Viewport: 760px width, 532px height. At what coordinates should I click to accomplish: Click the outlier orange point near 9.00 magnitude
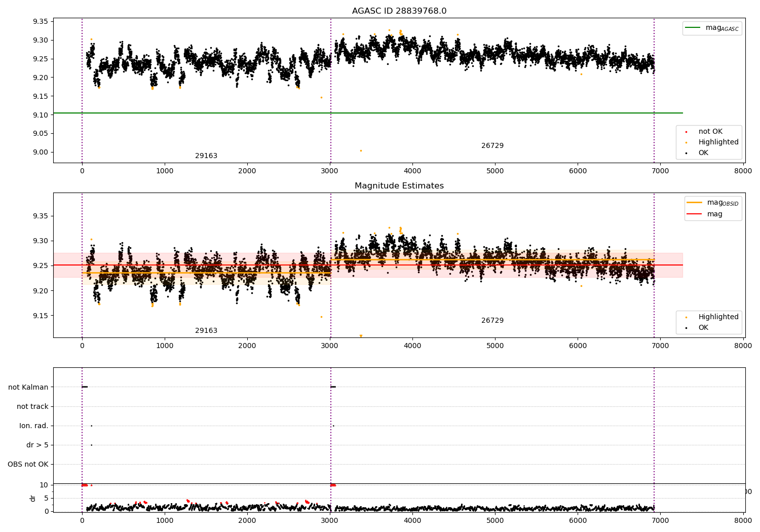361,150
